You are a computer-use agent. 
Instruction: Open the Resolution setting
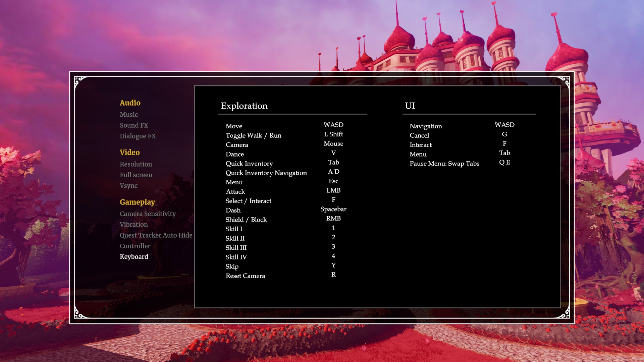136,164
